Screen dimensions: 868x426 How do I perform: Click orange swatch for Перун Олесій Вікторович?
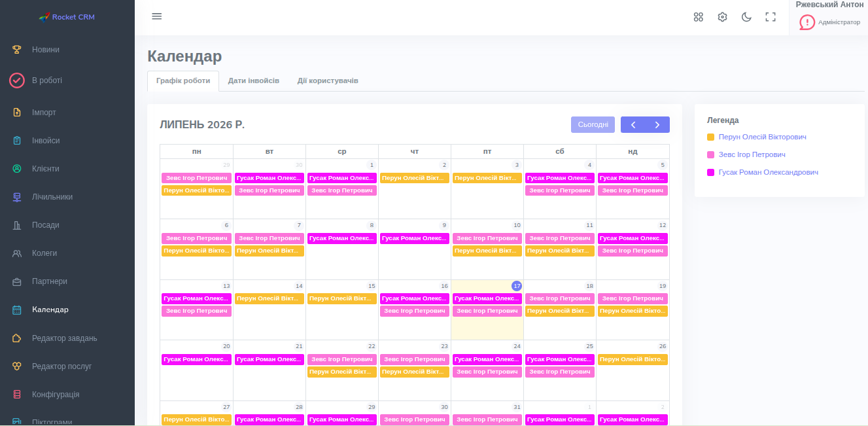(x=711, y=137)
